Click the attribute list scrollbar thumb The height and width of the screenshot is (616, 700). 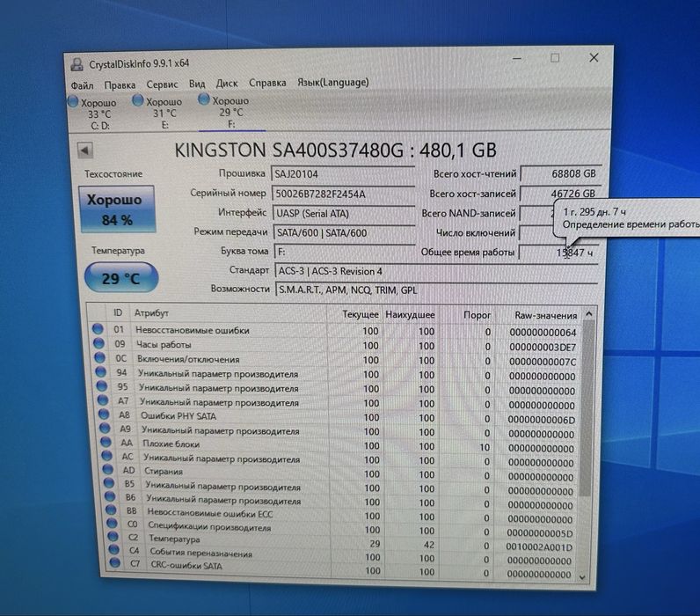point(587,409)
